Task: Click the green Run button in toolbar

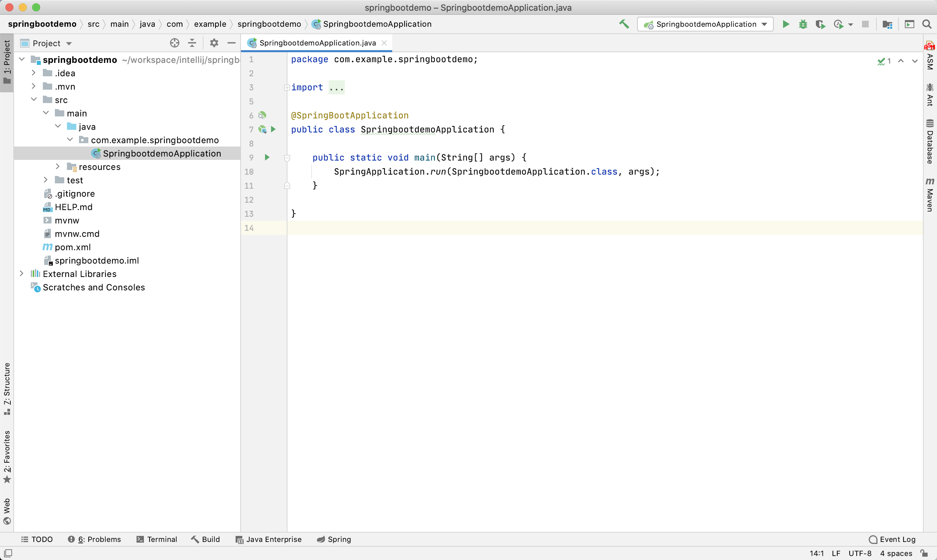Action: click(786, 24)
